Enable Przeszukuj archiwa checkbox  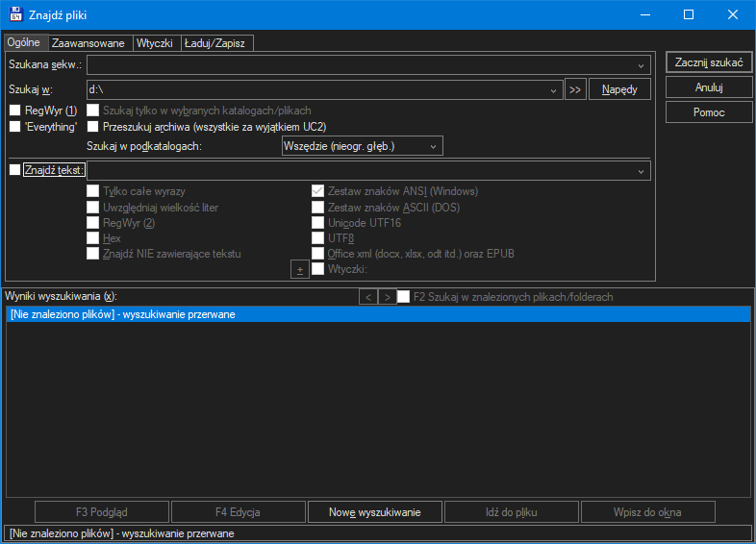(x=92, y=127)
